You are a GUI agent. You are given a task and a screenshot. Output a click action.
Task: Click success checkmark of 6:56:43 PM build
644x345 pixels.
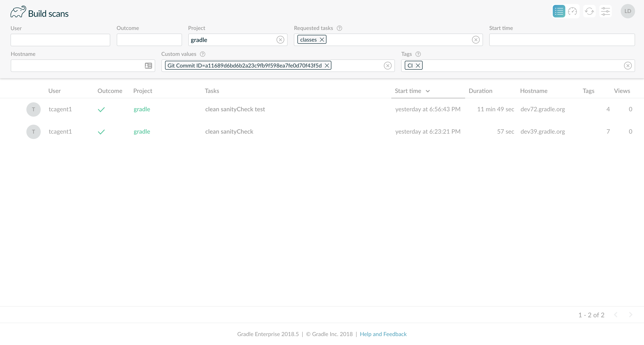[101, 109]
